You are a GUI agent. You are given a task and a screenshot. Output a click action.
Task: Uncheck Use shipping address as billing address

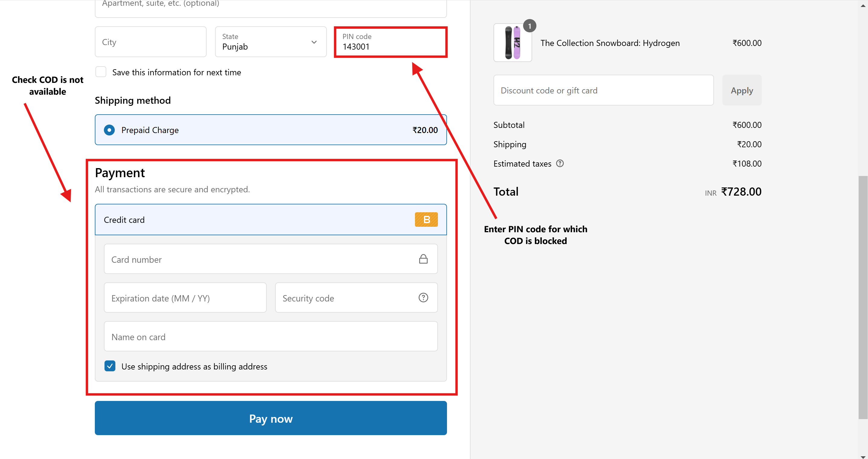click(110, 366)
